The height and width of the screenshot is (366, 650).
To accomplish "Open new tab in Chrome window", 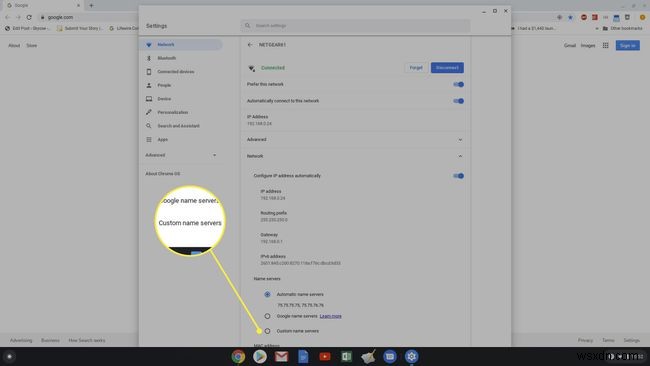I will (x=91, y=5).
